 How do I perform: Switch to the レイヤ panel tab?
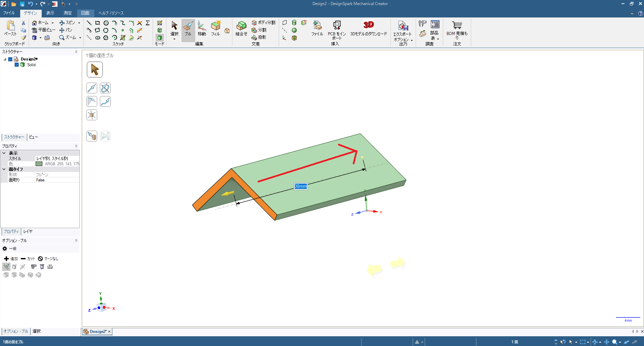tap(28, 231)
